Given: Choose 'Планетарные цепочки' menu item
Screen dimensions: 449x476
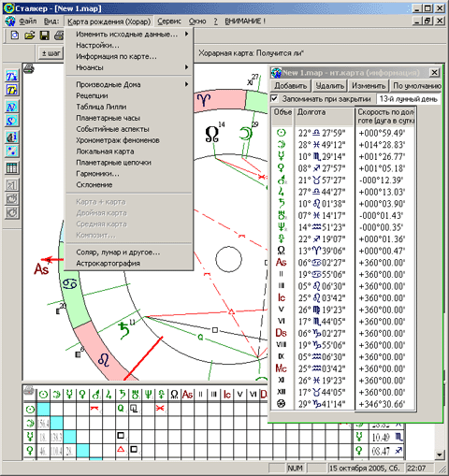Looking at the screenshot, I should 130,163.
